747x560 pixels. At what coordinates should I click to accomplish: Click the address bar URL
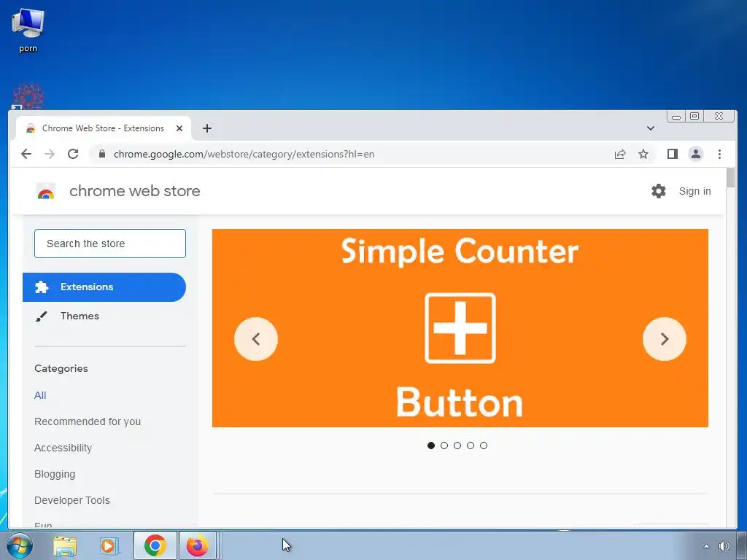[244, 154]
